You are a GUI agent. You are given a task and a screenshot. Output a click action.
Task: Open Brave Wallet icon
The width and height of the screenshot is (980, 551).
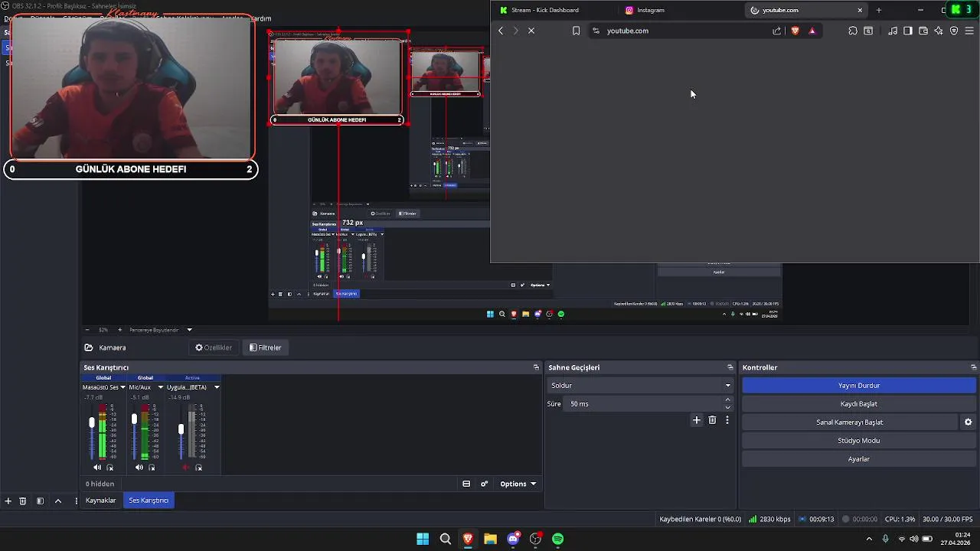click(923, 31)
